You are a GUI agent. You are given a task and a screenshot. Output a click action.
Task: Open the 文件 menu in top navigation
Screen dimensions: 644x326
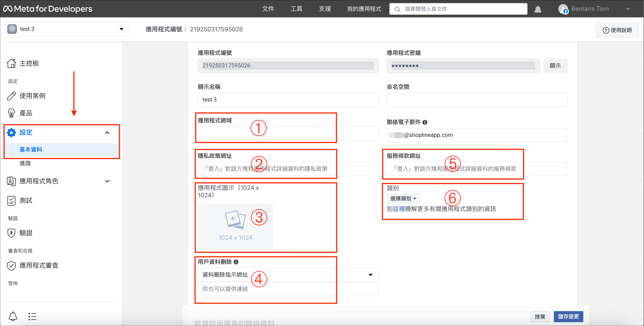(268, 9)
